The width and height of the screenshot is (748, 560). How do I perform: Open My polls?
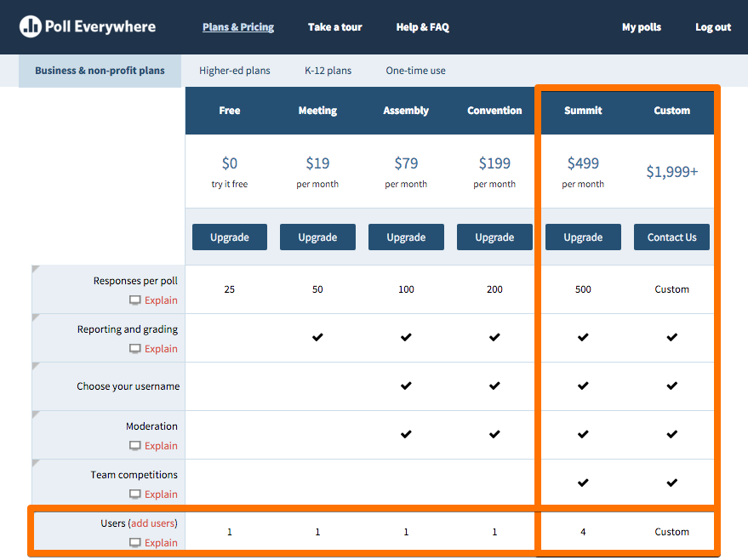[x=641, y=27]
